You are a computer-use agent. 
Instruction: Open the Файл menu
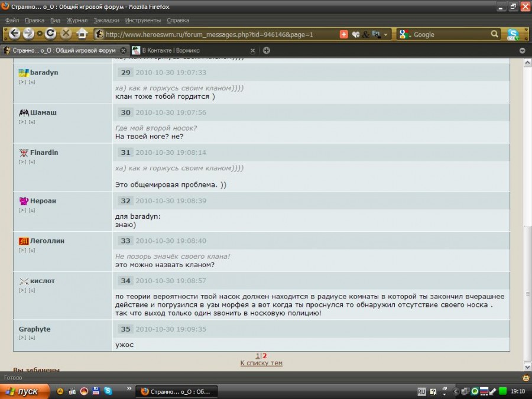tap(12, 20)
